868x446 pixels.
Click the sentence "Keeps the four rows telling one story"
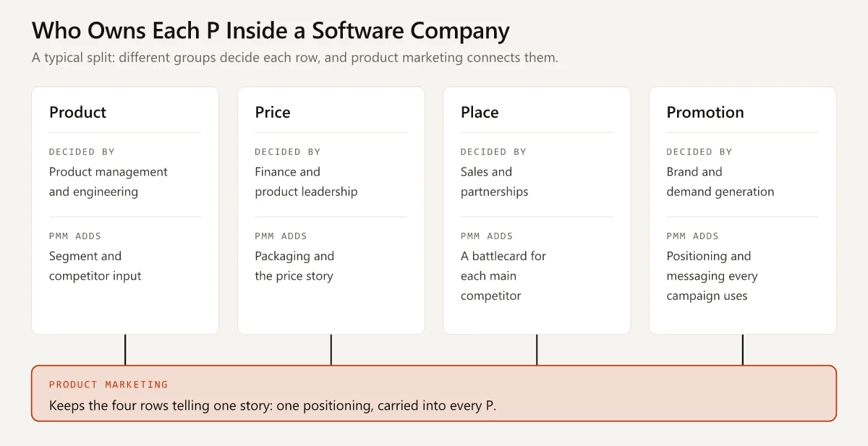pos(273,406)
